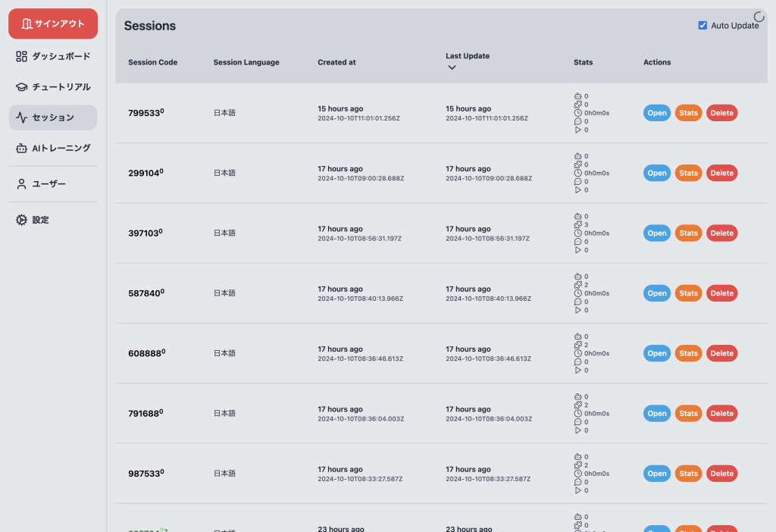The height and width of the screenshot is (532, 776).
Task: Click the red サインアウト button
Action: (x=53, y=23)
